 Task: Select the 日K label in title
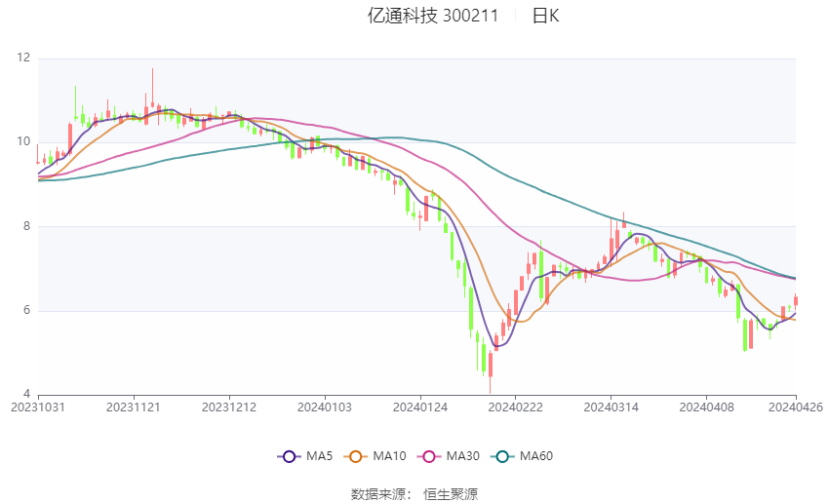pos(545,16)
